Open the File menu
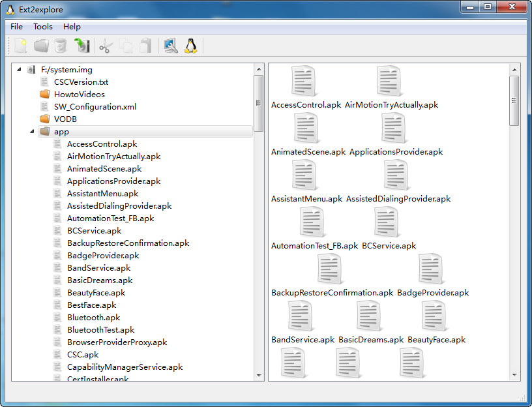 (x=17, y=27)
